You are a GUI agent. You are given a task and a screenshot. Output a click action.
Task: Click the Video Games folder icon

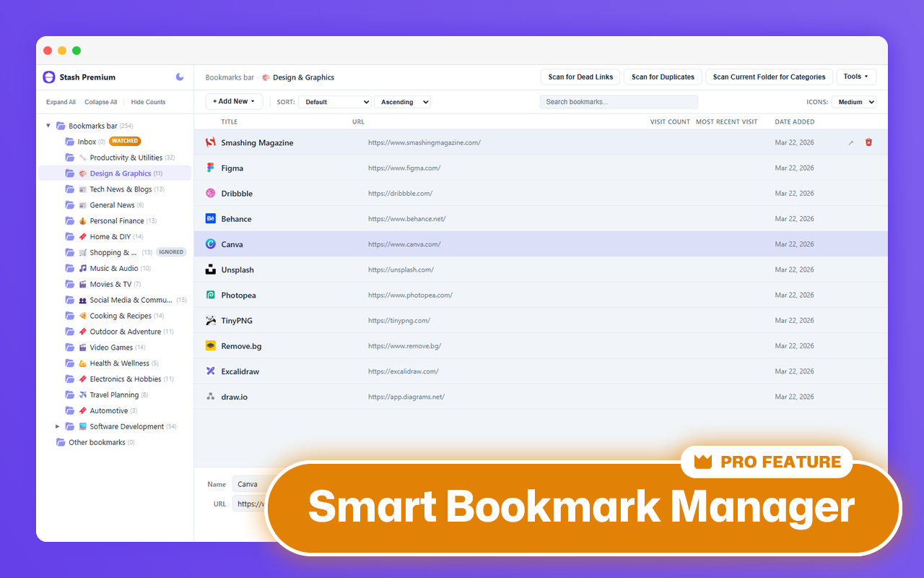point(70,348)
